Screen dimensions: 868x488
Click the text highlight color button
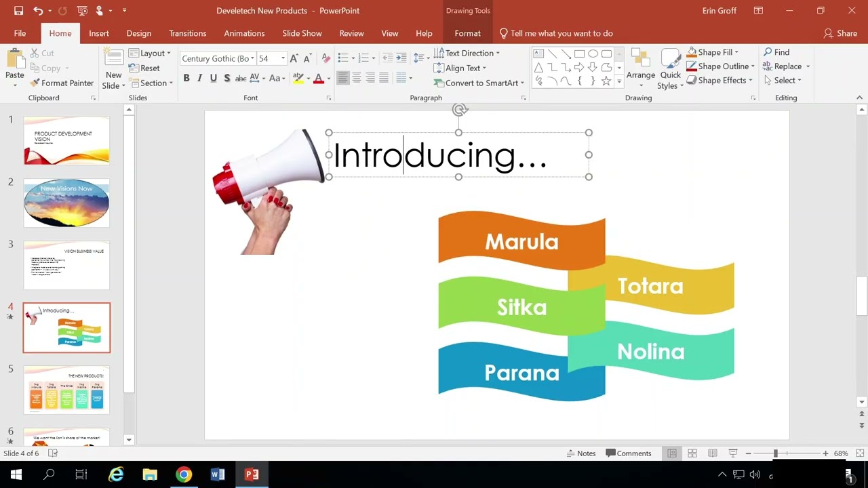[x=298, y=78]
